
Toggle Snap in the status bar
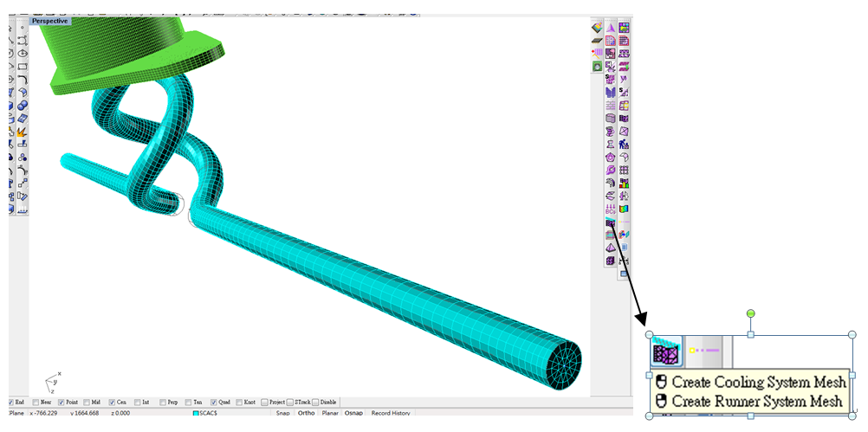point(283,413)
